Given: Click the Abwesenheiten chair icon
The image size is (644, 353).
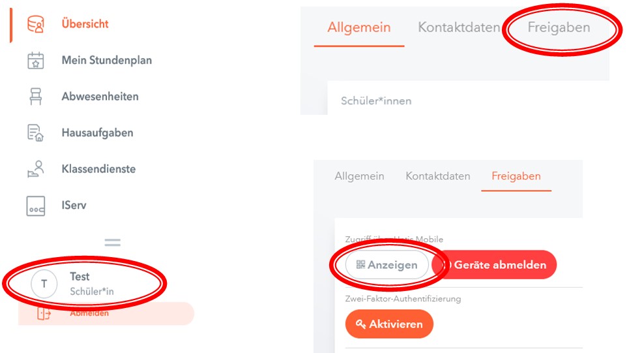Looking at the screenshot, I should click(36, 97).
